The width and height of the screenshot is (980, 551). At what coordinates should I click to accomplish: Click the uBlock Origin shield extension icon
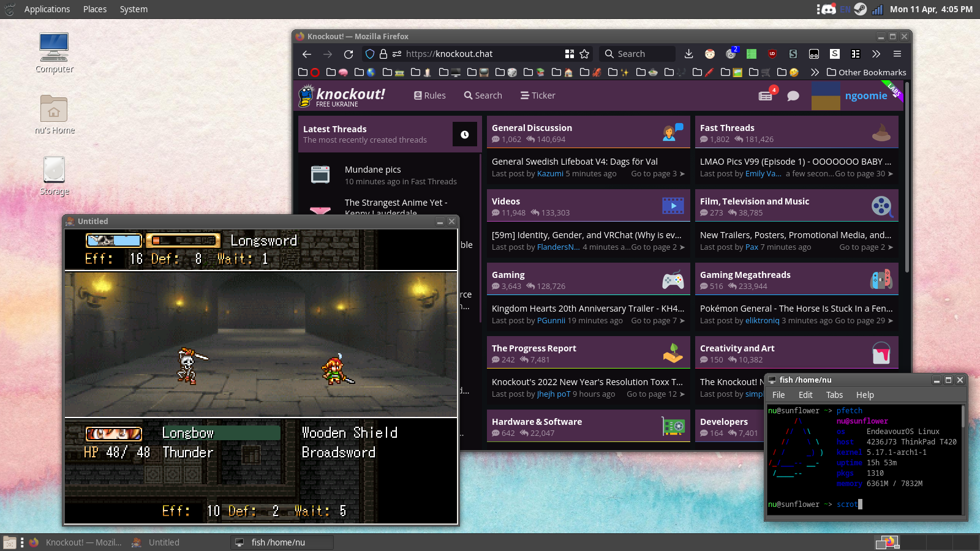[x=772, y=54]
